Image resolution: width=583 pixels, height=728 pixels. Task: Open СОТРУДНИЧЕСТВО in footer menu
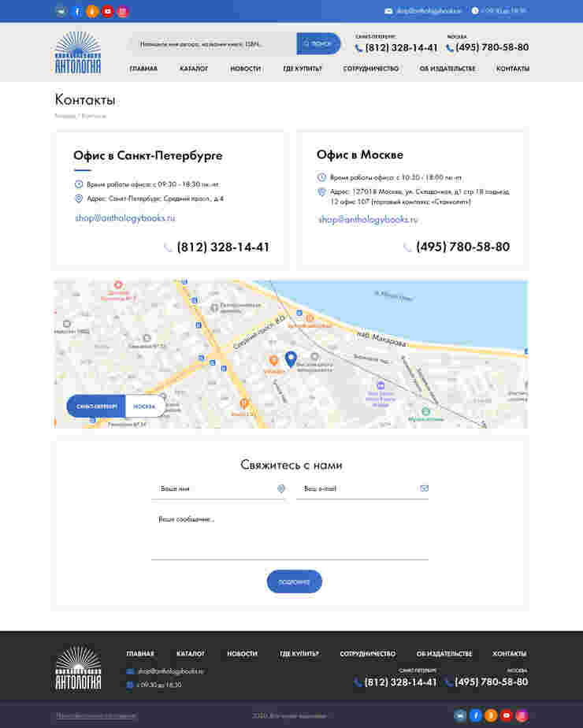click(x=368, y=654)
